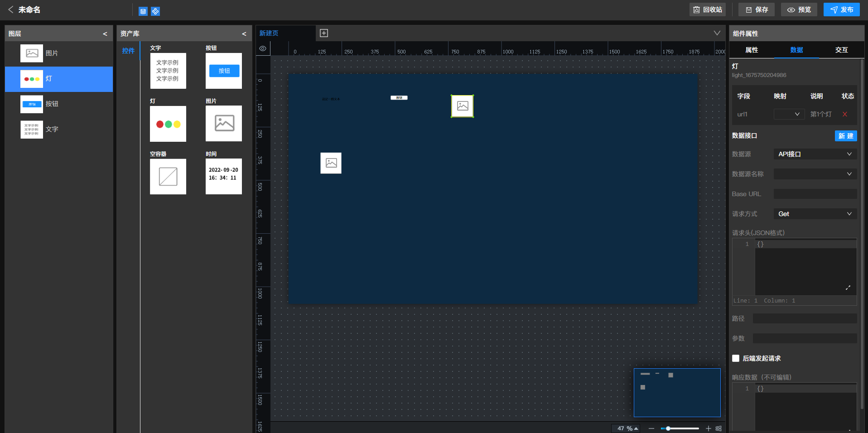The width and height of the screenshot is (868, 433).
Task: Open the url1 mapping dropdown
Action: (789, 114)
